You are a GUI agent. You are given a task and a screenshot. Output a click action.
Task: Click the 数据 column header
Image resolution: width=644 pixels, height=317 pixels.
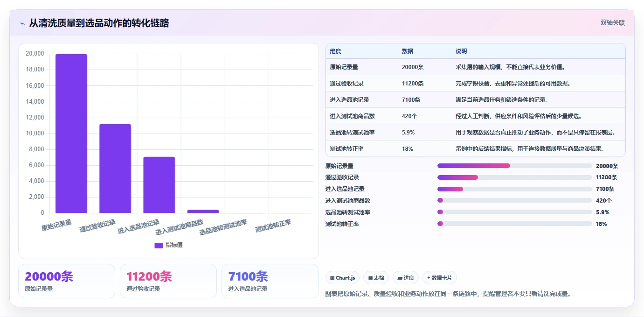coord(407,51)
